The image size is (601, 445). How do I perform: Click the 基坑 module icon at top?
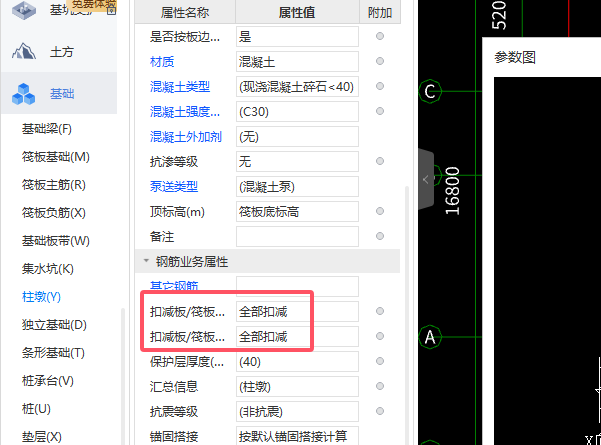coord(24,10)
